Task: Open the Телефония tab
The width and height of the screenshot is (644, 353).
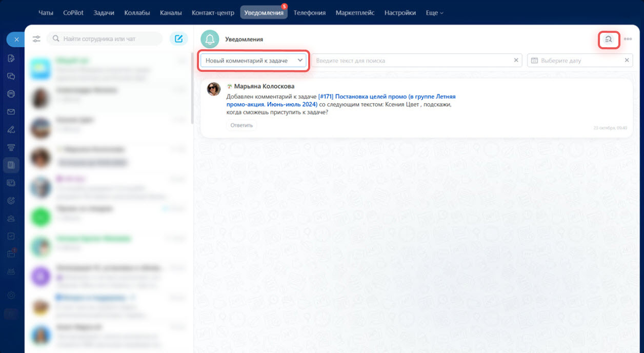Action: click(x=309, y=13)
